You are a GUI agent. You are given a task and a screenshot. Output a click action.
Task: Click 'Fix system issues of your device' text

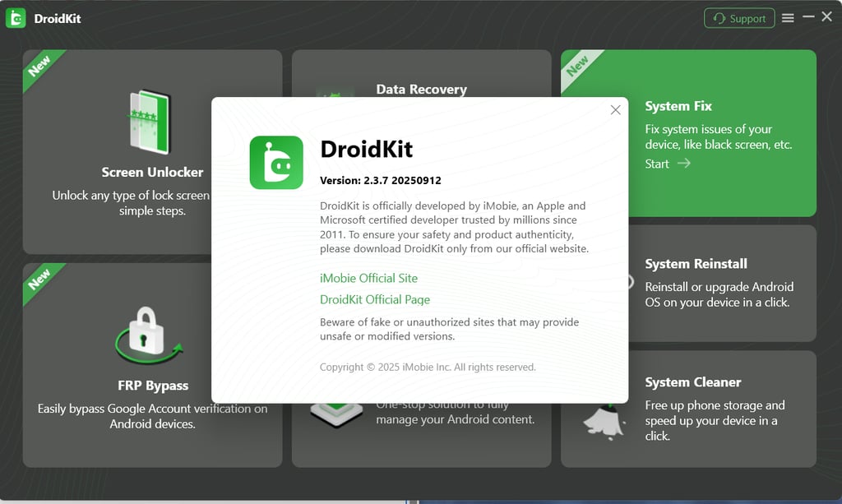point(719,136)
